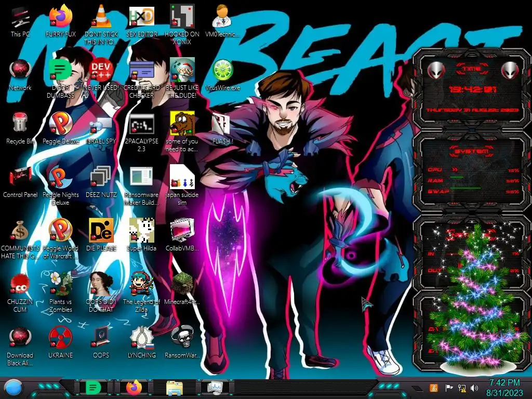Image resolution: width=532 pixels, height=399 pixels.
Task: Switch to Firefox on the taskbar
Action: 134,388
